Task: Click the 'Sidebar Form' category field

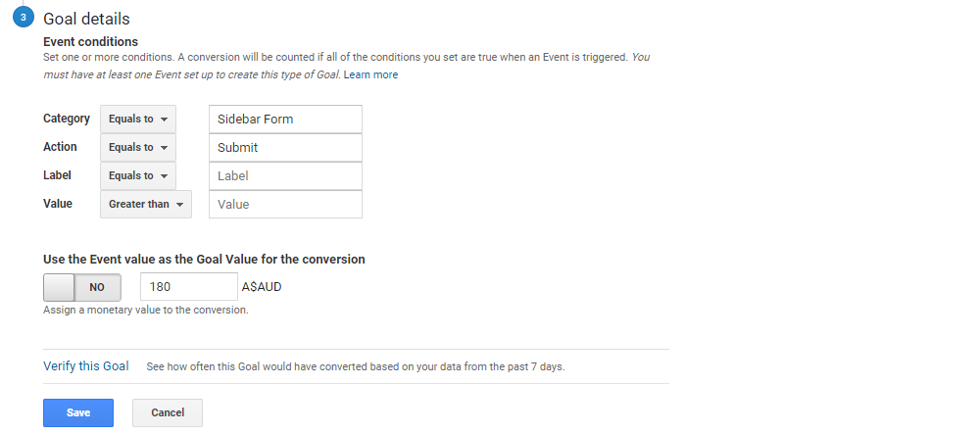Action: [285, 119]
